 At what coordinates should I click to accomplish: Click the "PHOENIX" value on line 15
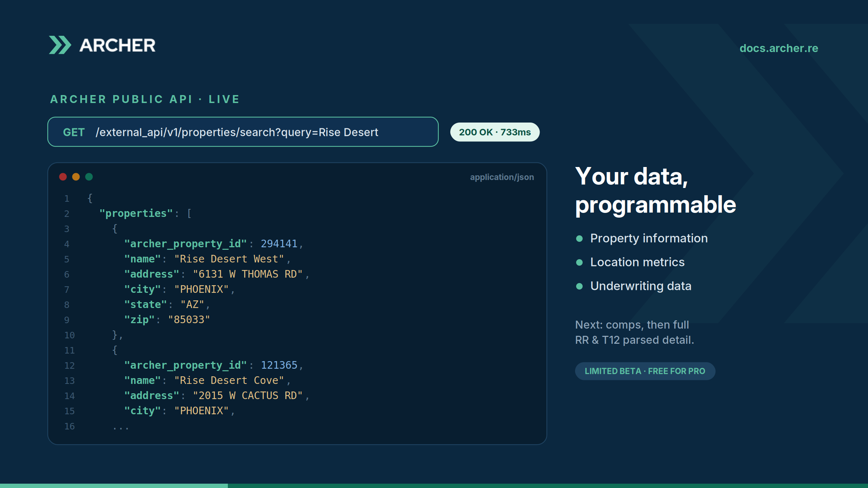201,411
